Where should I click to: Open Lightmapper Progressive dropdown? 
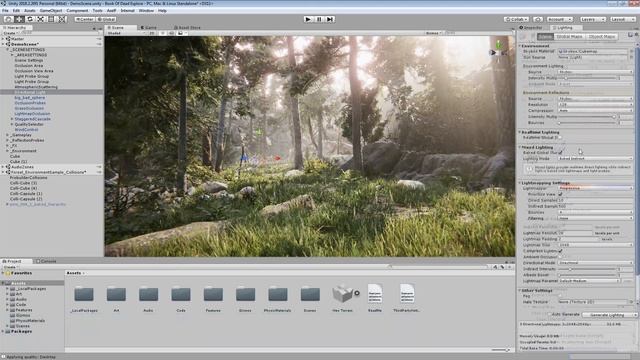point(595,188)
